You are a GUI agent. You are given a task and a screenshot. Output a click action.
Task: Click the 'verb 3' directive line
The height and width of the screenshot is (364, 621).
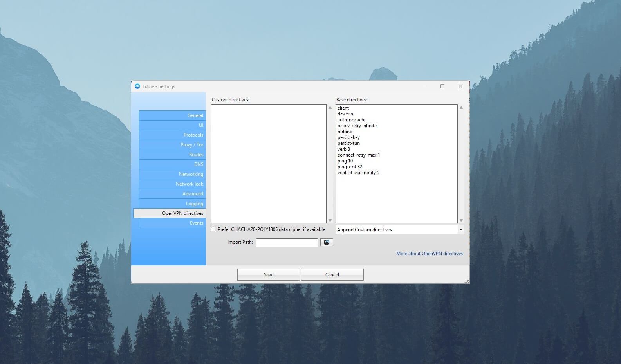point(344,149)
